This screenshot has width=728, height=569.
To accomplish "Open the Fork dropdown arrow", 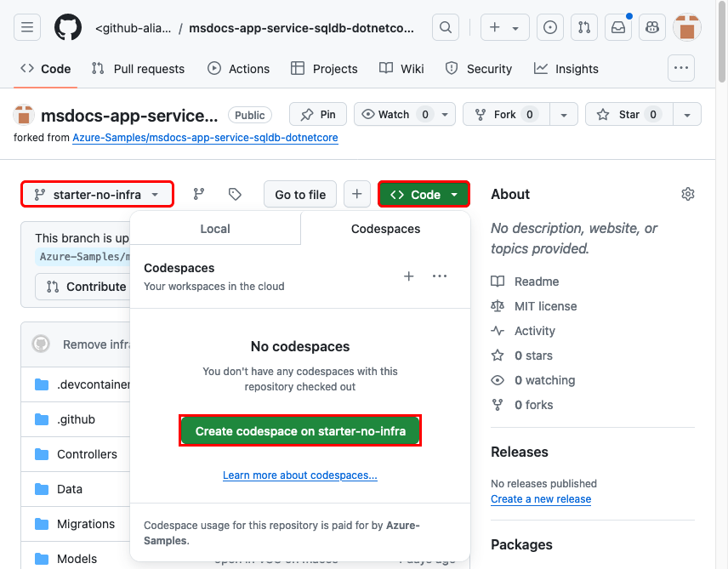I will click(x=563, y=114).
